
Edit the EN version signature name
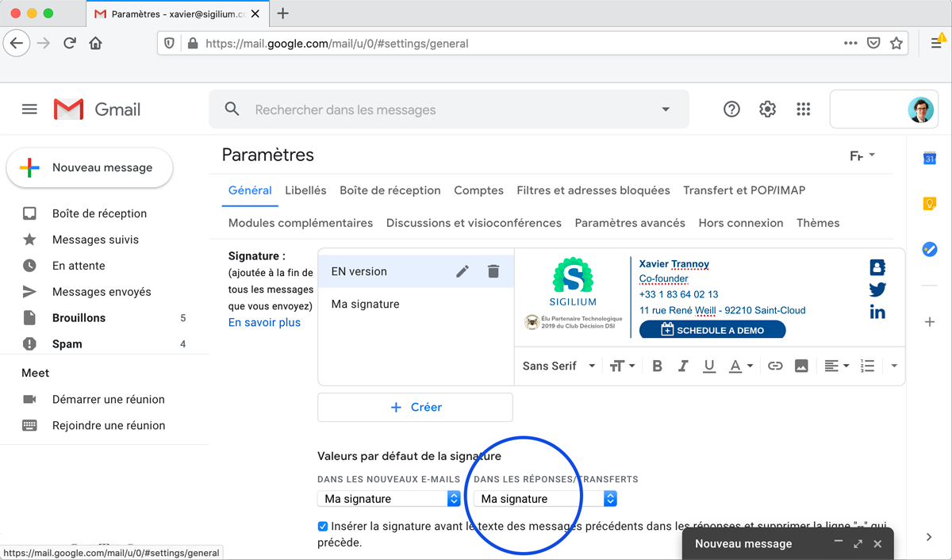(x=463, y=271)
